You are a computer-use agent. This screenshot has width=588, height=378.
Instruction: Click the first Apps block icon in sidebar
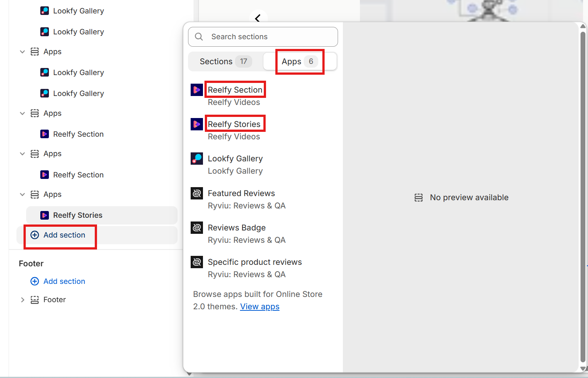35,52
